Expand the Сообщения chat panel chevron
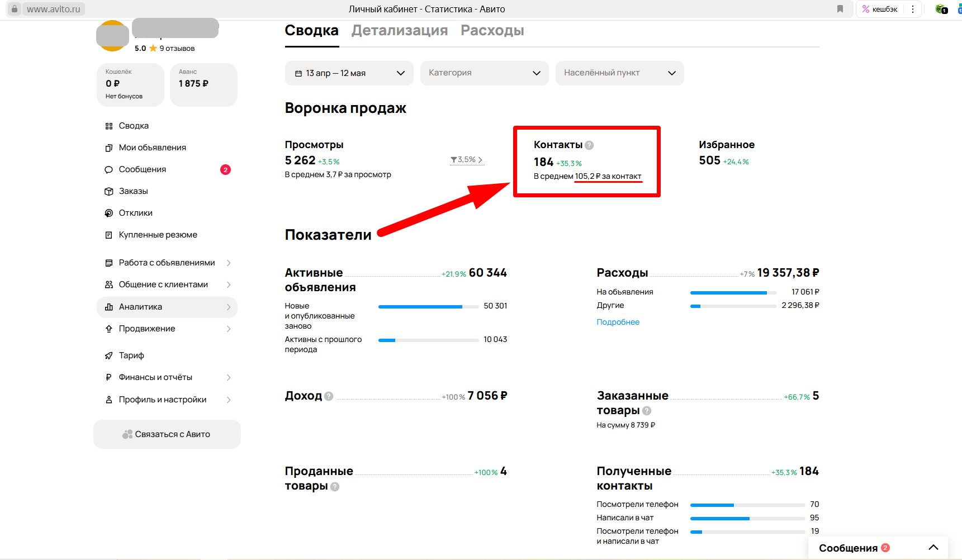The width and height of the screenshot is (962, 560). (x=933, y=548)
